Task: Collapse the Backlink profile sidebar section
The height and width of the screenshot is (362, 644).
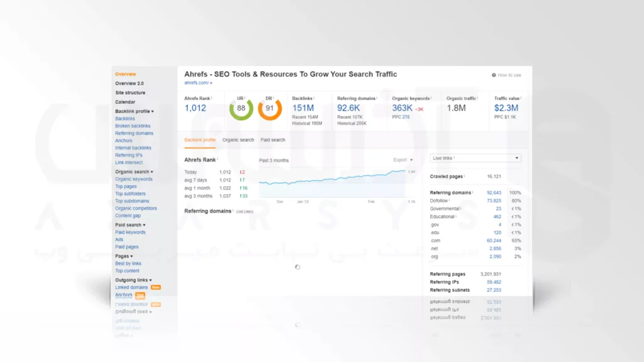Action: 135,111
